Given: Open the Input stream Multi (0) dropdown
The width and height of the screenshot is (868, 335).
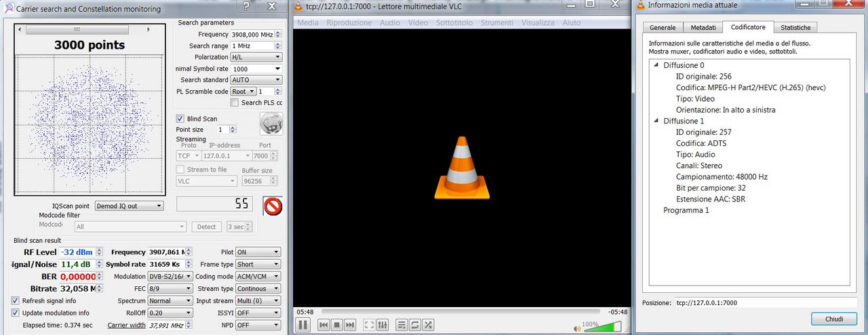Looking at the screenshot, I should tap(258, 300).
